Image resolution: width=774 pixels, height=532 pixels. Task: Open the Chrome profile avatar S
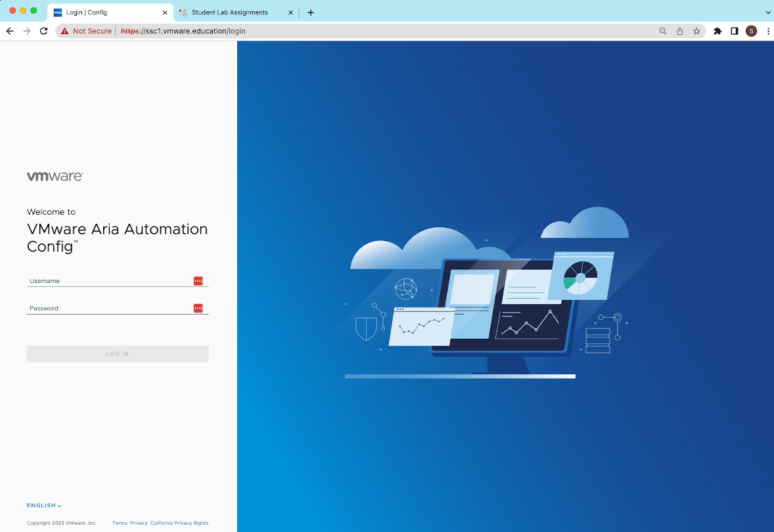coord(751,31)
